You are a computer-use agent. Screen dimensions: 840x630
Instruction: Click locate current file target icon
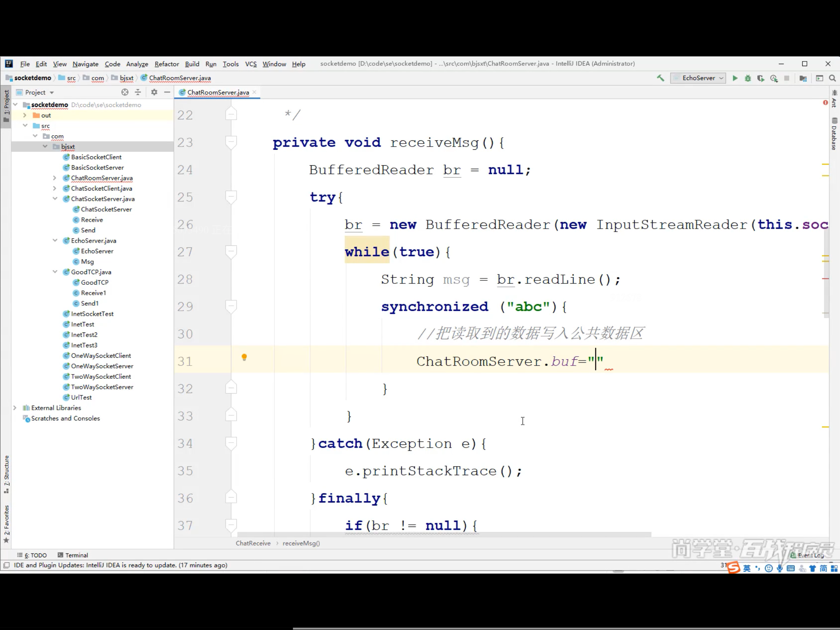pos(125,92)
